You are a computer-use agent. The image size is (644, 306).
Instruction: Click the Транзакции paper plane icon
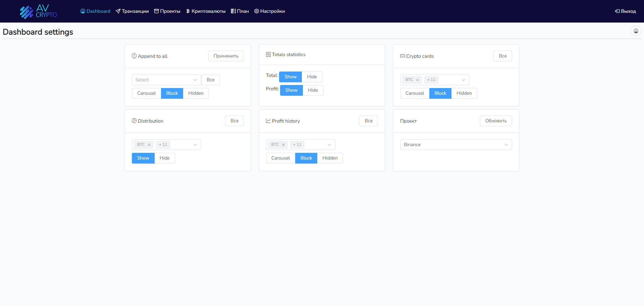[117, 11]
